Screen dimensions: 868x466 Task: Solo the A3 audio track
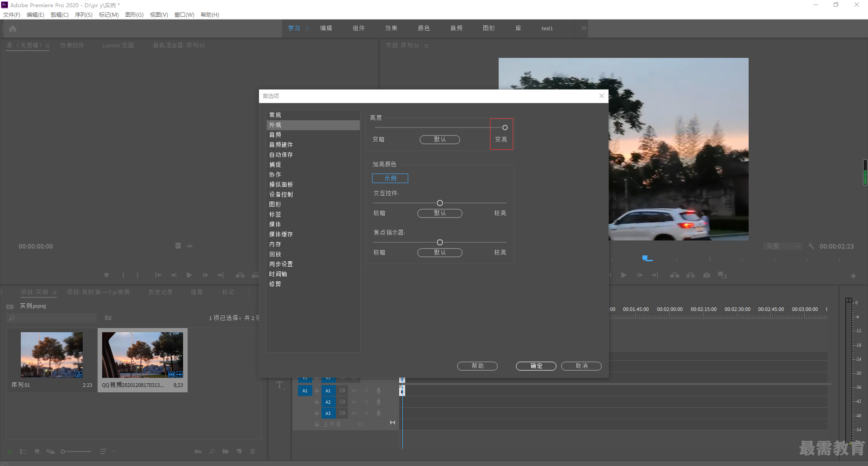coord(366,413)
